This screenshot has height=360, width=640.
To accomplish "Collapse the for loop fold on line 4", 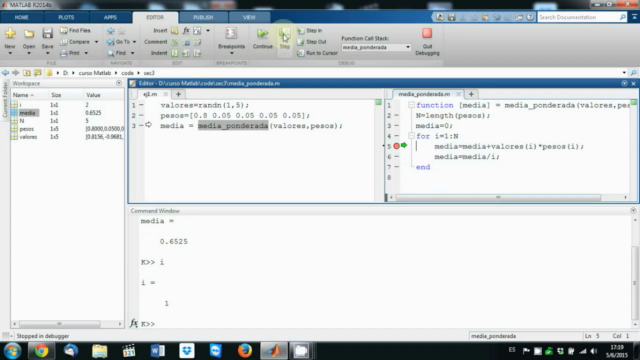I will click(411, 136).
